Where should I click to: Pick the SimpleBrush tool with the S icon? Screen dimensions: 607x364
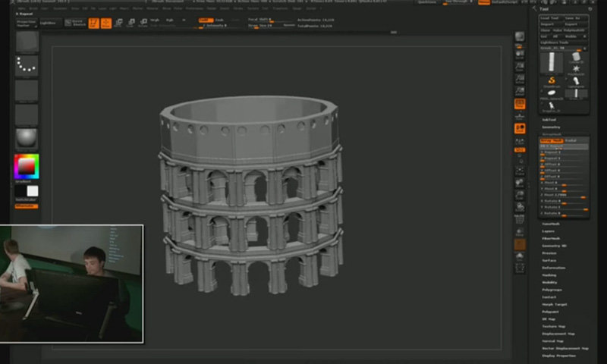552,81
